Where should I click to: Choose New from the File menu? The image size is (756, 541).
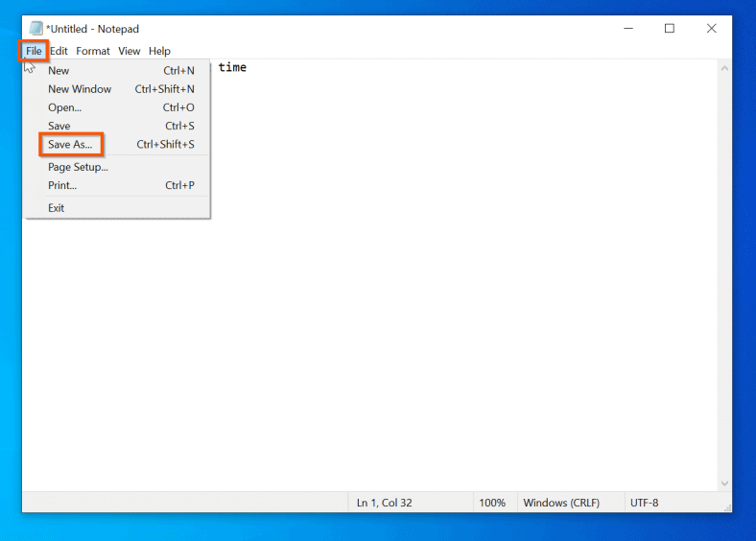coord(59,71)
